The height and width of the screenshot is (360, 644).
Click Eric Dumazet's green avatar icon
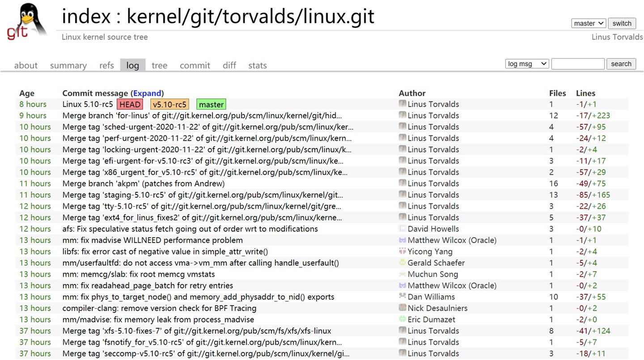tap(402, 319)
